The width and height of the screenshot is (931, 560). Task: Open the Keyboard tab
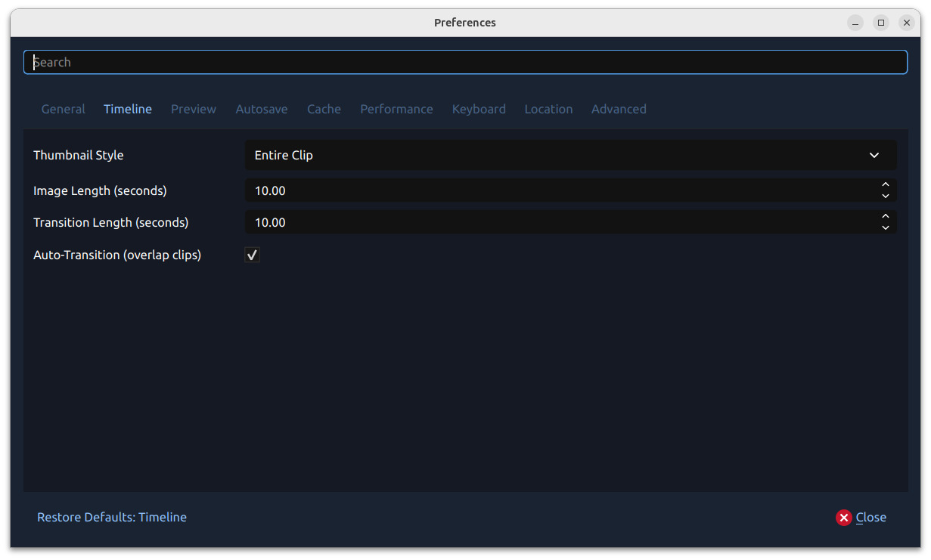pos(479,109)
